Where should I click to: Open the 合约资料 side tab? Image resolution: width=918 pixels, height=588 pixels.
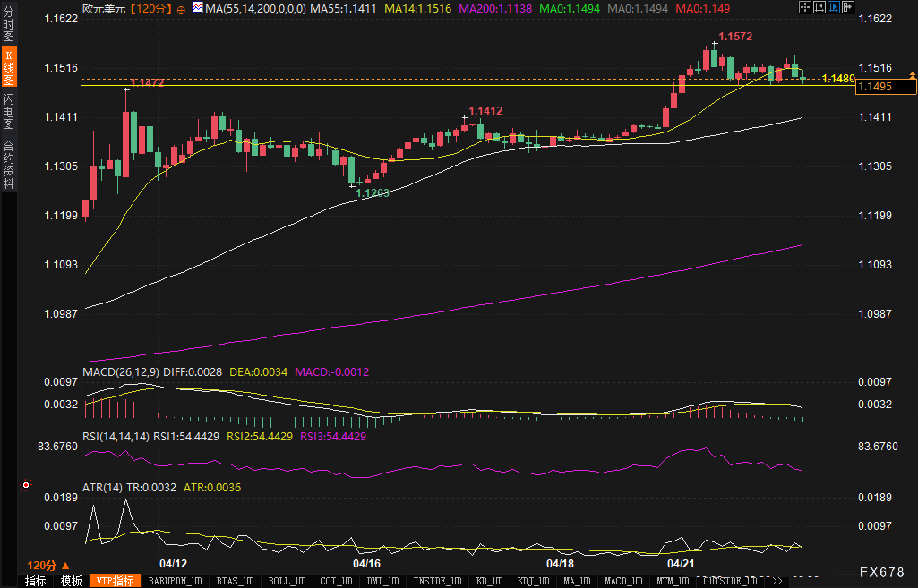[x=9, y=164]
